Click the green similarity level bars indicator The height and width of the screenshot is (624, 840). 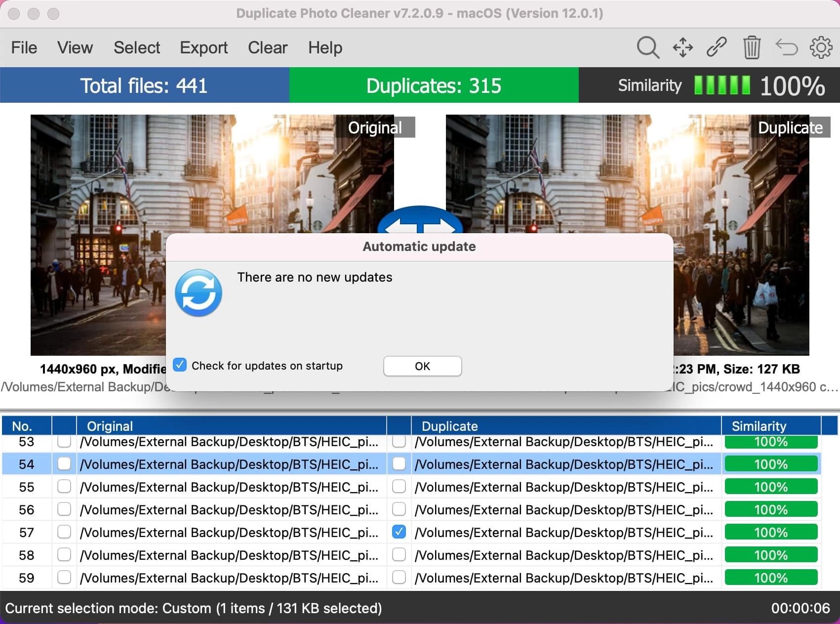(x=722, y=85)
